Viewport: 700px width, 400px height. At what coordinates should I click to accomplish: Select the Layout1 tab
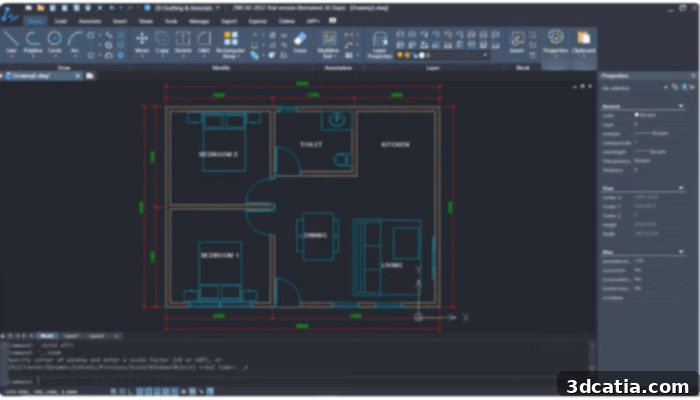(x=71, y=336)
